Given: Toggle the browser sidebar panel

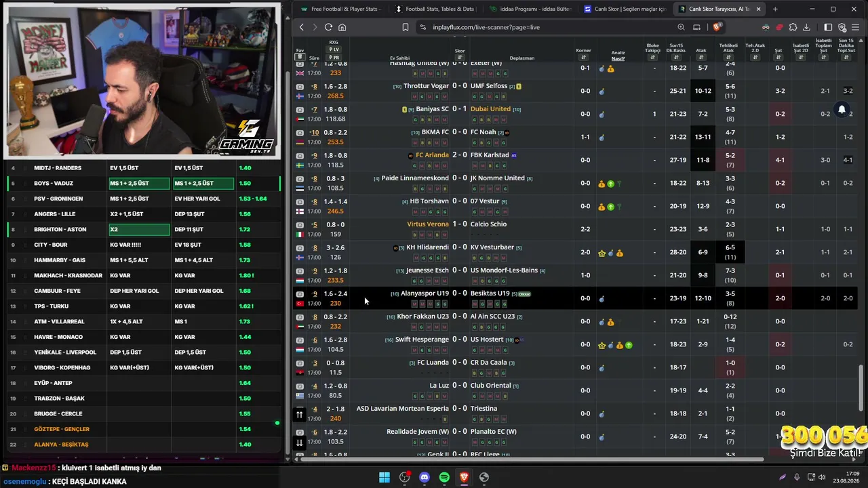Looking at the screenshot, I should coord(828,27).
